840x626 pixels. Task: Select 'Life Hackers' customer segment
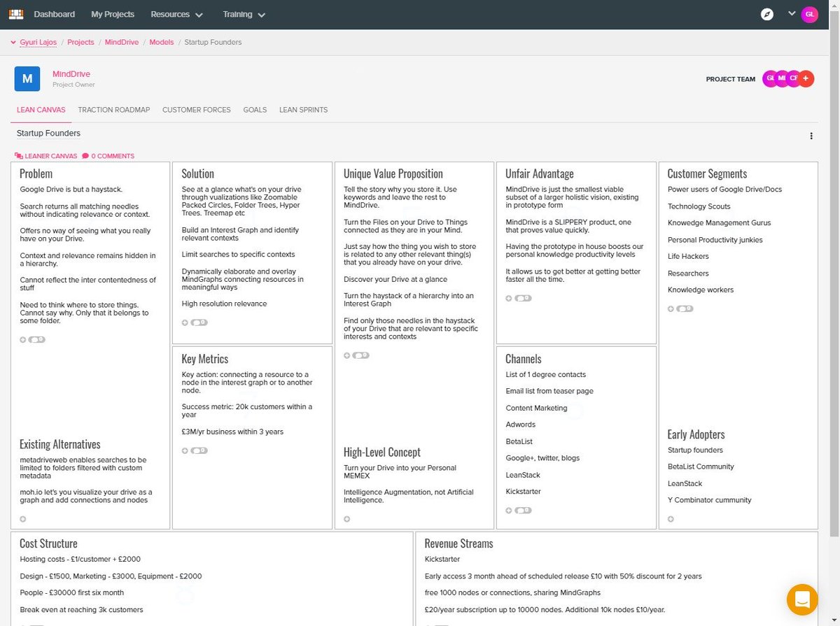point(688,256)
